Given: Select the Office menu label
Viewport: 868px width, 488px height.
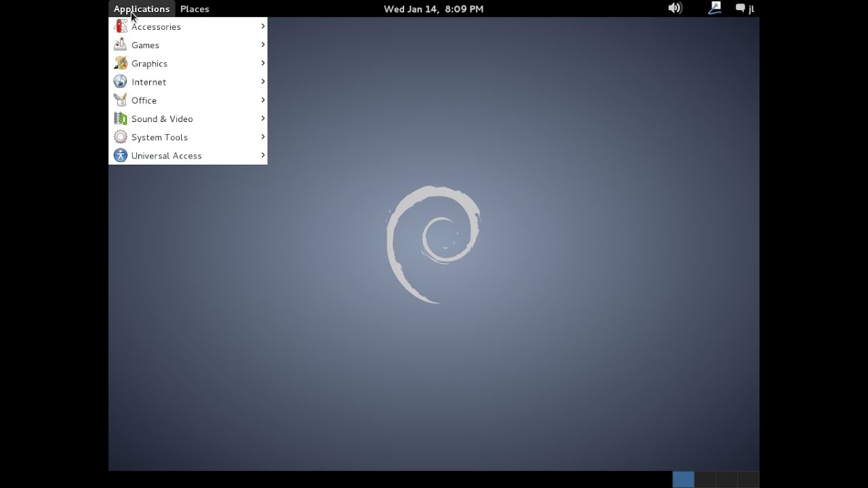Looking at the screenshot, I should [x=144, y=100].
